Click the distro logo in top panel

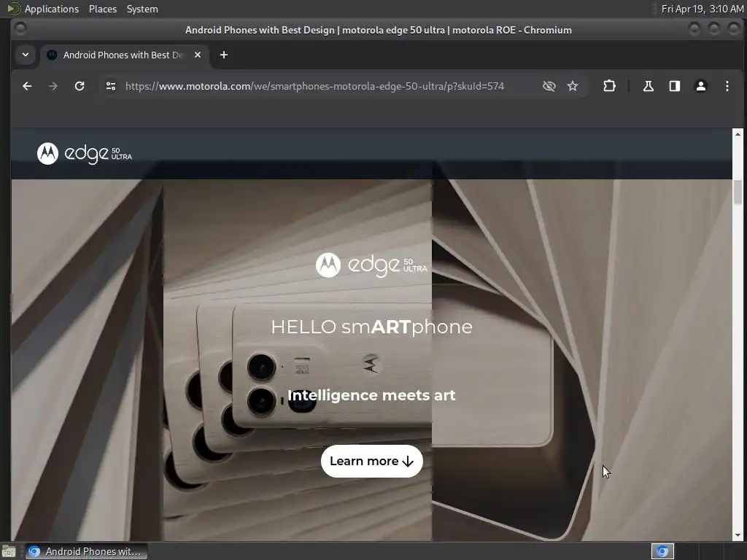13,9
